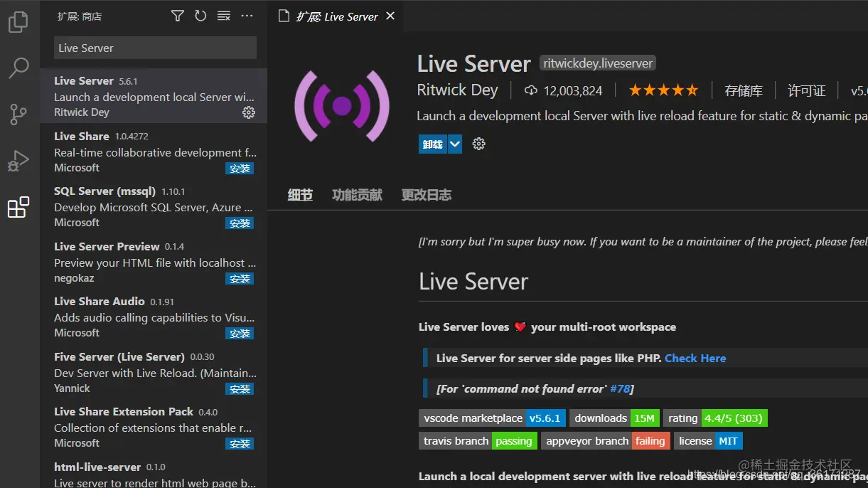This screenshot has height=488, width=868.
Task: Open Source Control view in activity bar
Action: pyautogui.click(x=18, y=114)
